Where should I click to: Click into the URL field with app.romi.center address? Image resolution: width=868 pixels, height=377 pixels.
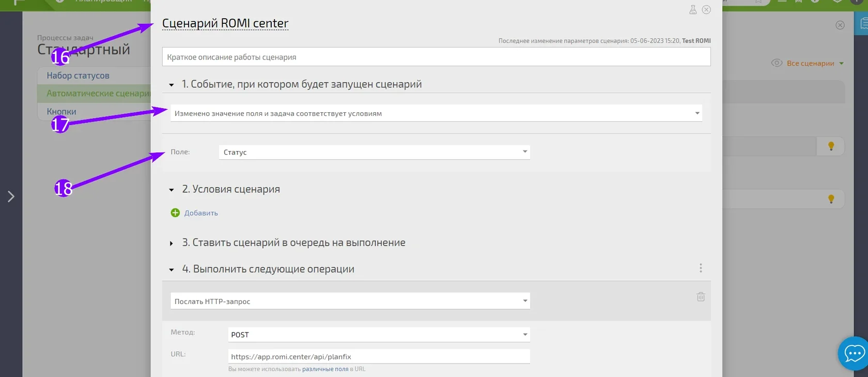click(379, 356)
